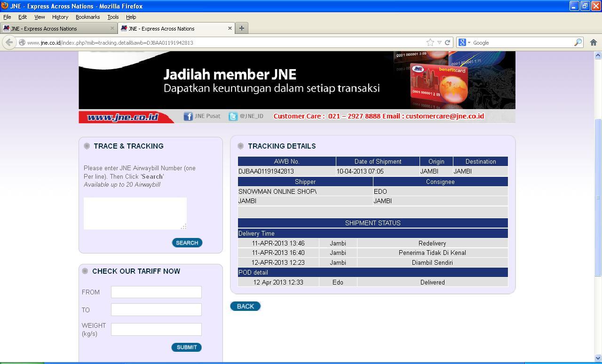
Task: Click the Firefox back arrow button
Action: 9,42
